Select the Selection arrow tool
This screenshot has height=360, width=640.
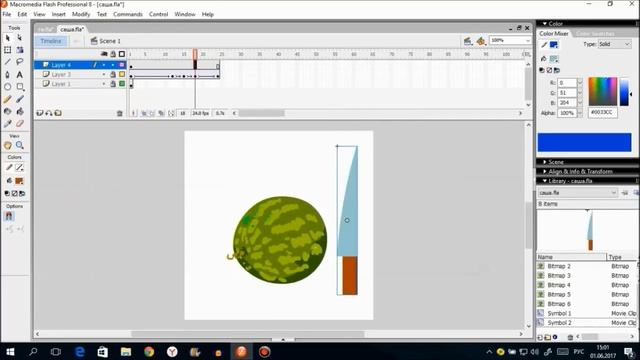coord(8,38)
